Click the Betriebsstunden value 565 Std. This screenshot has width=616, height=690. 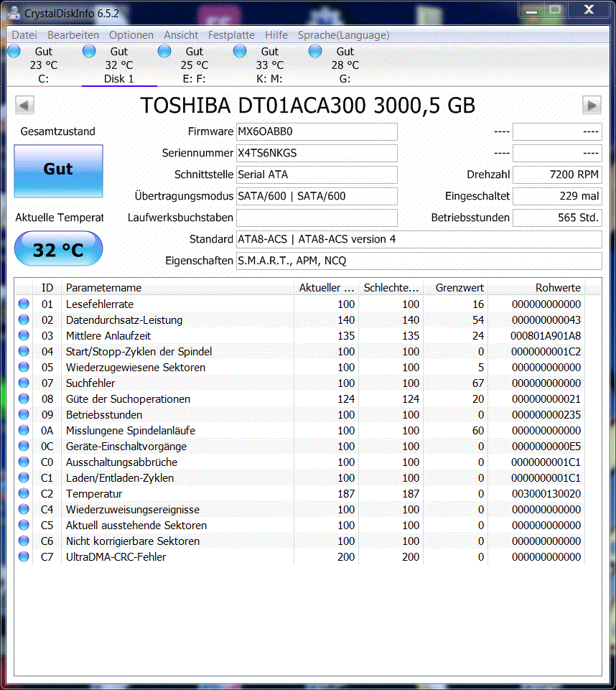pyautogui.click(x=557, y=218)
